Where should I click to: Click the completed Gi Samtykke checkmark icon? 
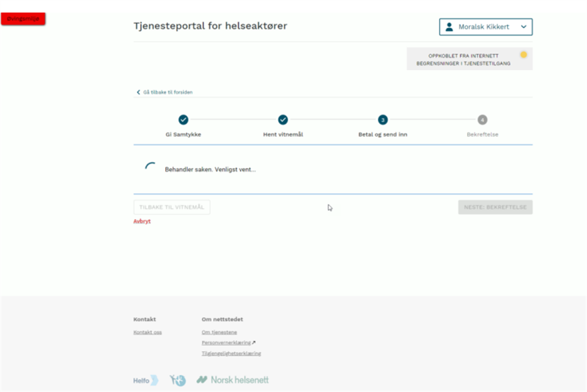point(183,120)
